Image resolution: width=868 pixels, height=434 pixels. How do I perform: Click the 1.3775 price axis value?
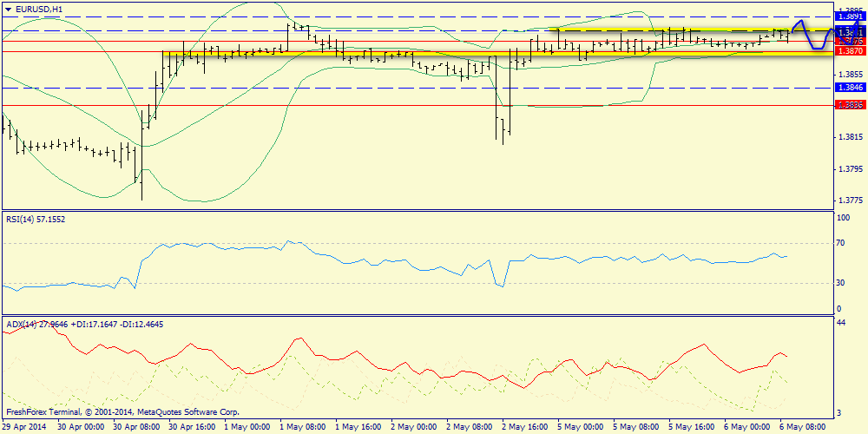pyautogui.click(x=852, y=201)
